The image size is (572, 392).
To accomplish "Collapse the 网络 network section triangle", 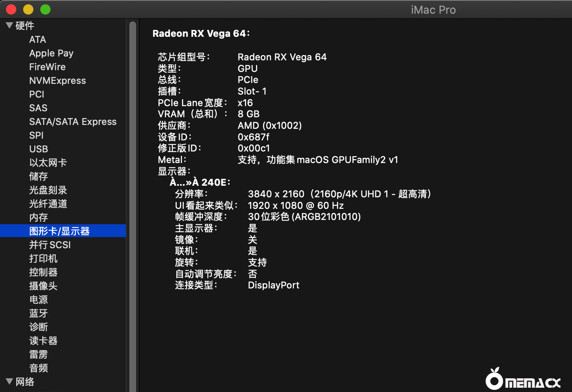I will (x=9, y=381).
